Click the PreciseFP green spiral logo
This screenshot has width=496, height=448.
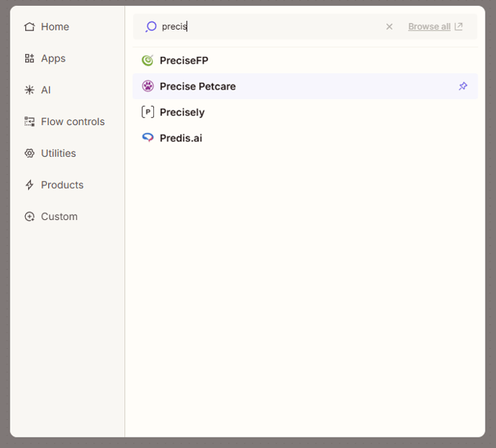[x=148, y=61]
